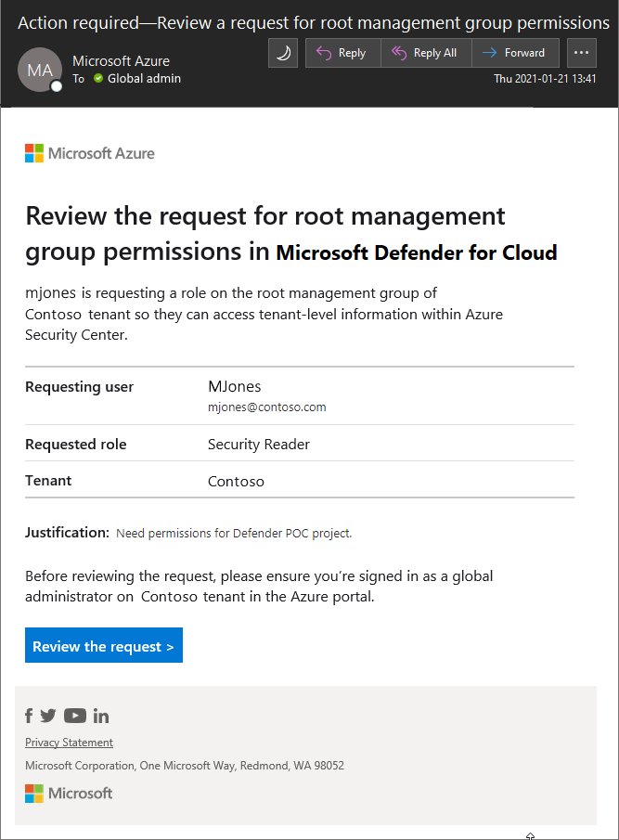The image size is (619, 840).
Task: Click the presence status dot on avatar
Action: pos(57,85)
